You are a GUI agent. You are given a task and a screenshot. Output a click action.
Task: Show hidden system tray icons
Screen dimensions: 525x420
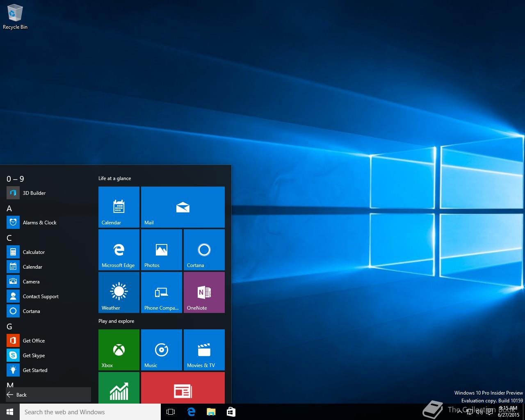click(x=459, y=412)
